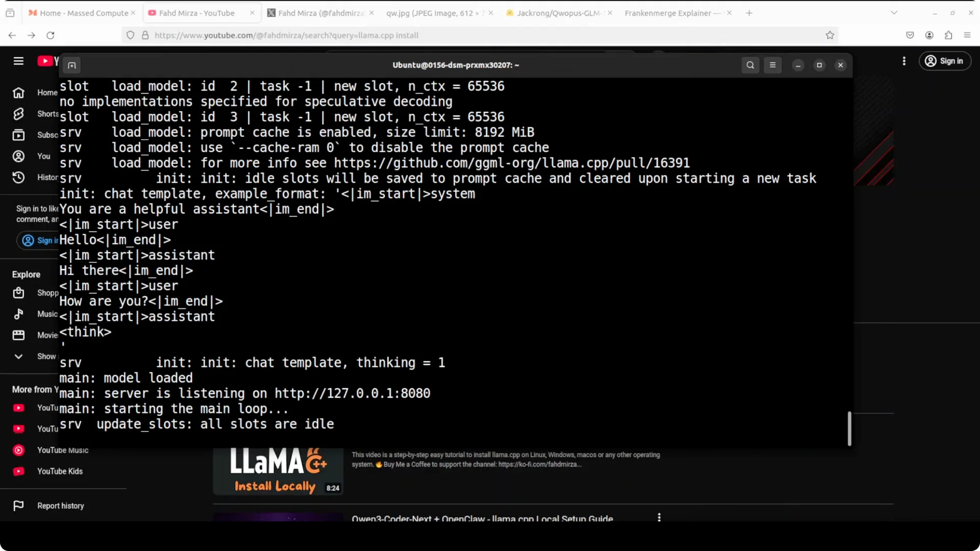Reload the current page
Screen dimensions: 980x551
pos(51,35)
